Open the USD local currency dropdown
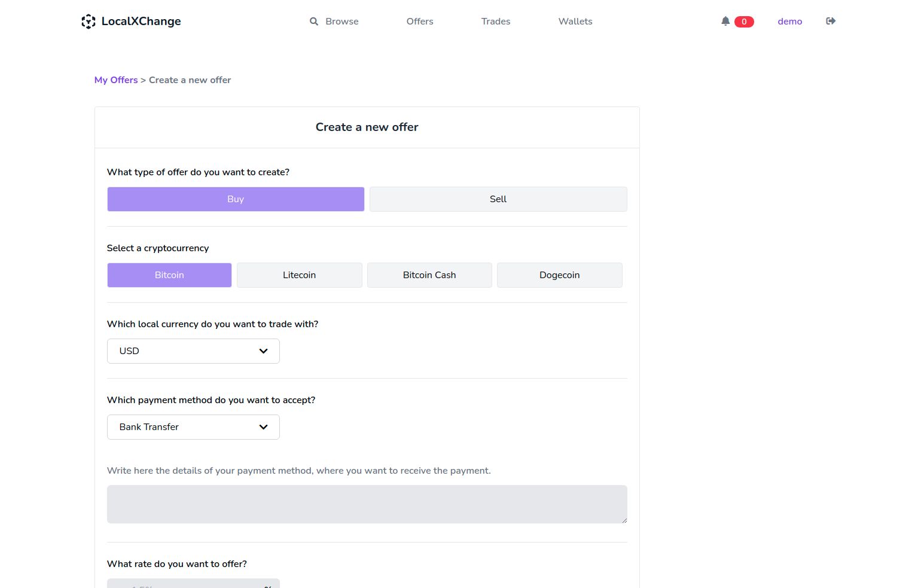This screenshot has height=588, width=924. pyautogui.click(x=193, y=351)
